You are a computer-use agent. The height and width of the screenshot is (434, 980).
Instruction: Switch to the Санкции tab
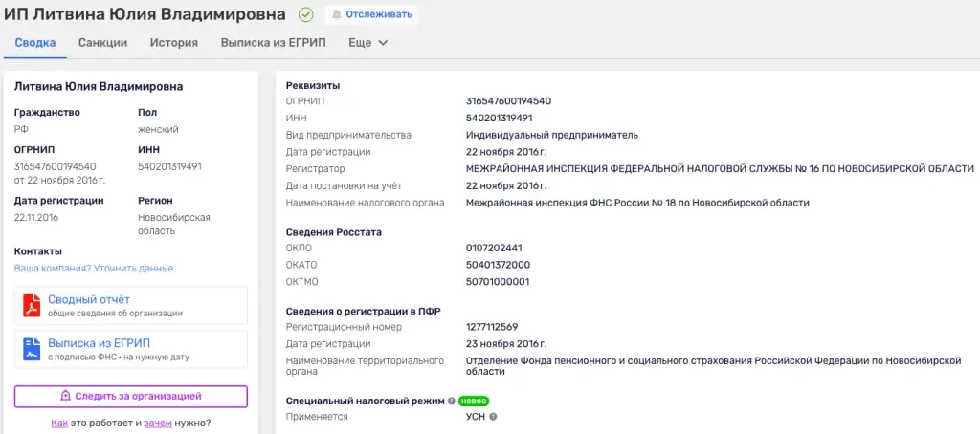point(102,43)
